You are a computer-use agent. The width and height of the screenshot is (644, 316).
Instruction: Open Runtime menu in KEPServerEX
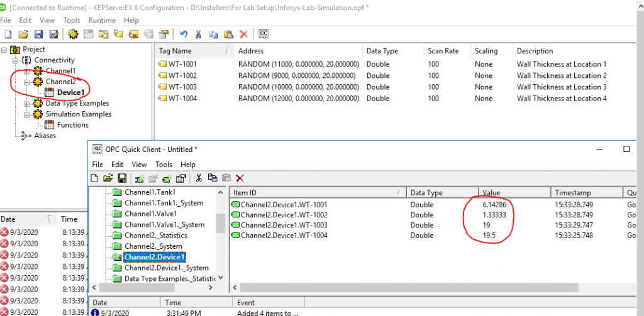102,20
